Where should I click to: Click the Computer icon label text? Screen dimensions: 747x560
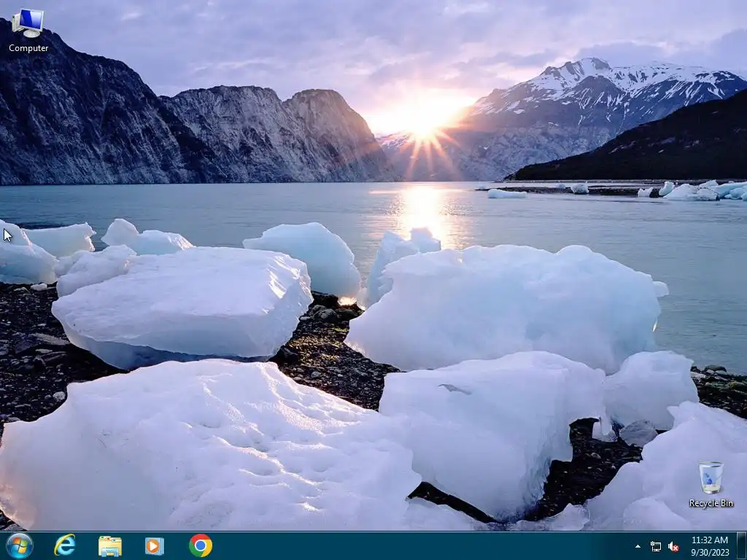click(28, 48)
